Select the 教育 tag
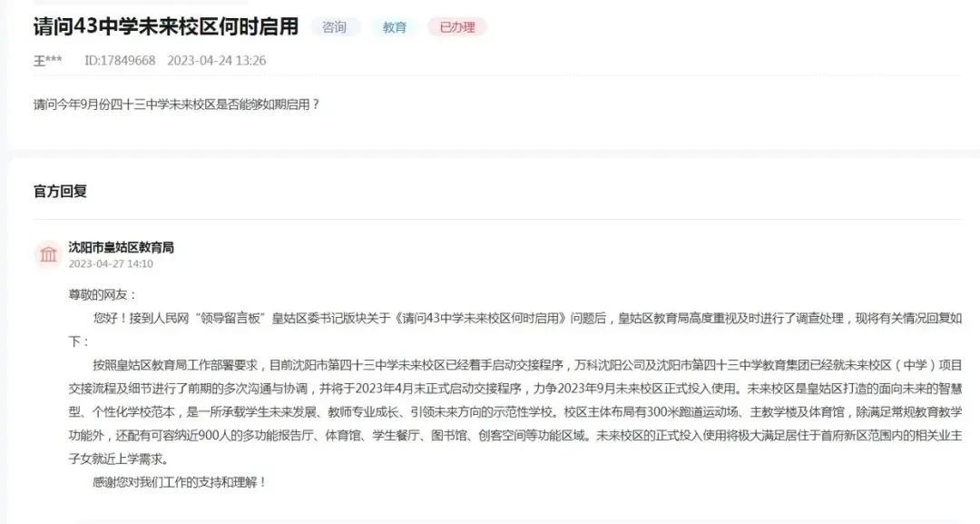Image resolution: width=980 pixels, height=524 pixels. (395, 27)
